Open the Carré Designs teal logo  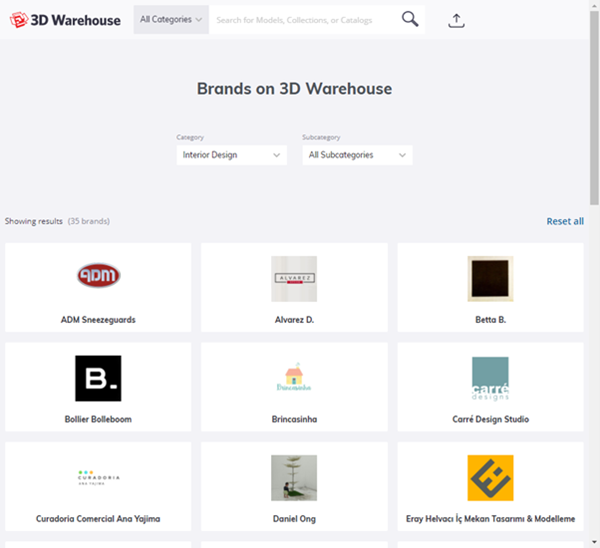[x=490, y=378]
